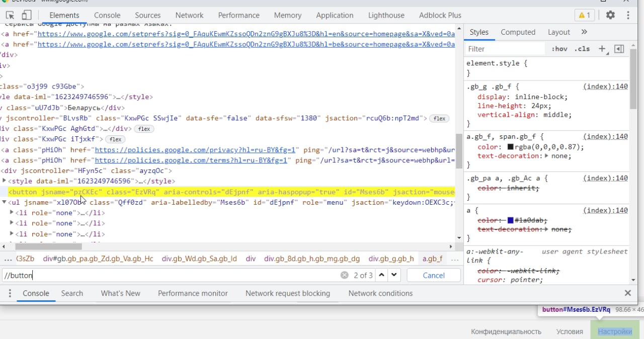
Task: Open the DevTools three-dot customize menu
Action: point(628,15)
